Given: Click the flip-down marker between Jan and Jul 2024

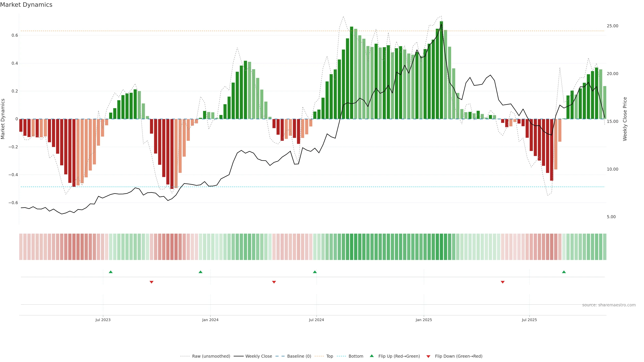Looking at the screenshot, I should pos(274,282).
